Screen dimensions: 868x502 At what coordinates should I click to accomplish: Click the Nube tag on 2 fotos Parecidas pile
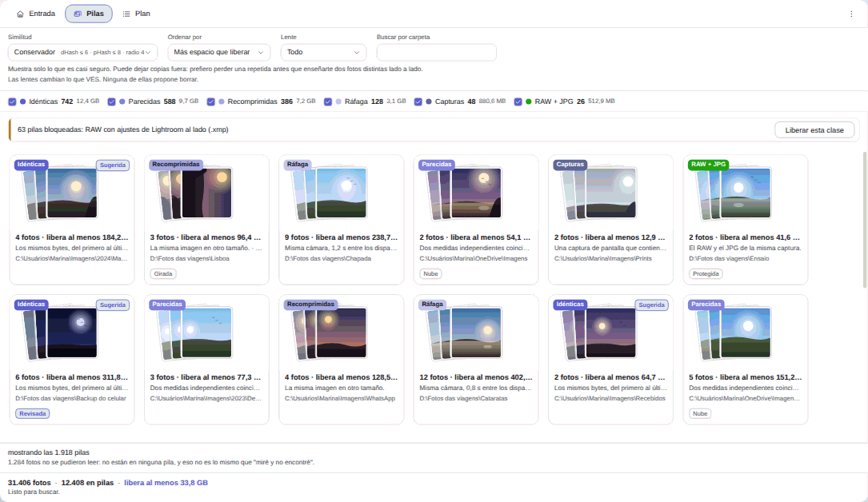click(430, 273)
